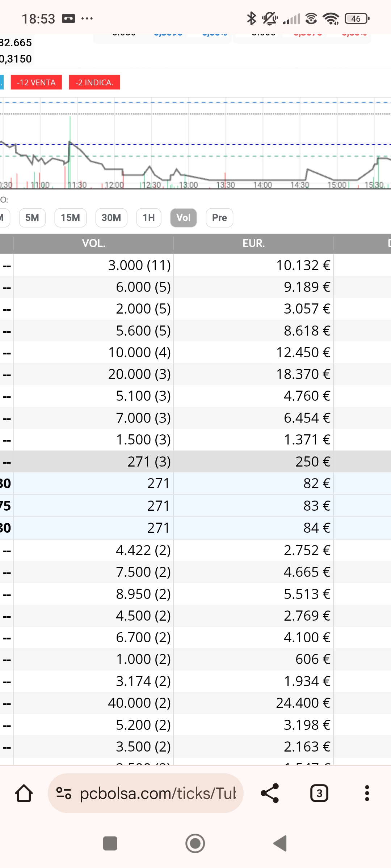Open the tab switcher showing 3 tabs
The width and height of the screenshot is (391, 868).
coord(319,793)
